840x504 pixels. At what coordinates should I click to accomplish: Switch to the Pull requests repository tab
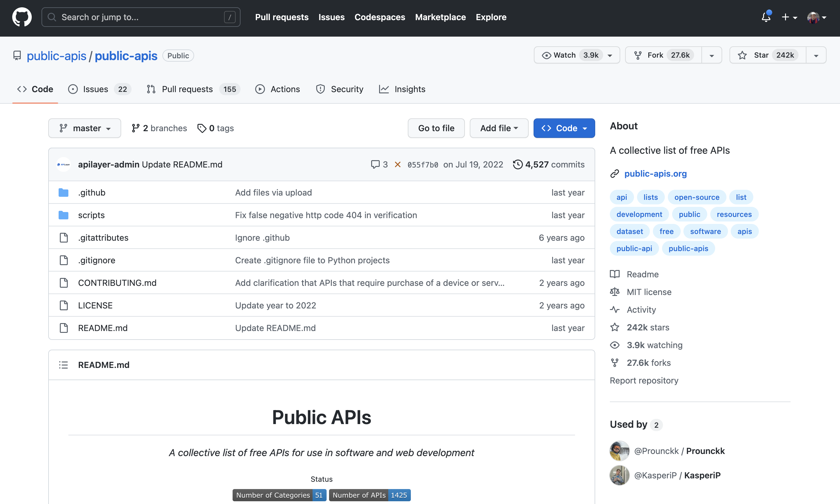click(193, 89)
